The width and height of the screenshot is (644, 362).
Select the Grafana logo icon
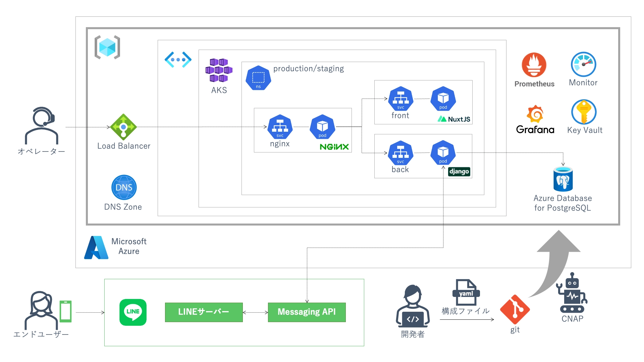pyautogui.click(x=535, y=114)
